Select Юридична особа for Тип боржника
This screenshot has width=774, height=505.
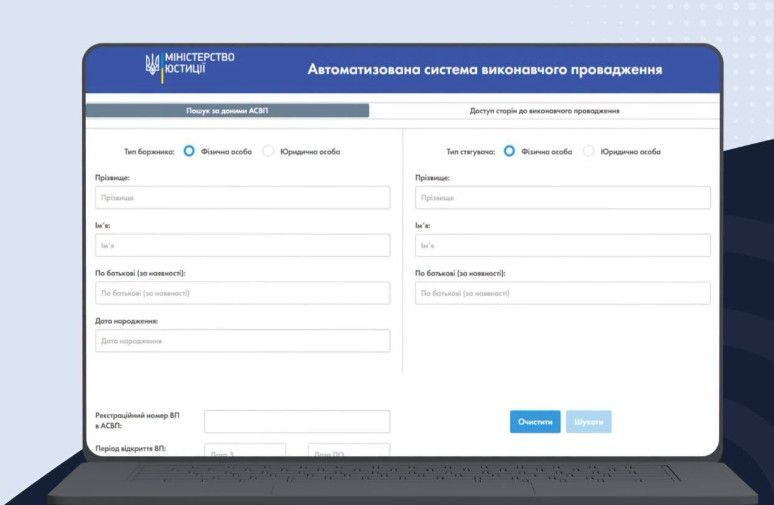click(268, 151)
